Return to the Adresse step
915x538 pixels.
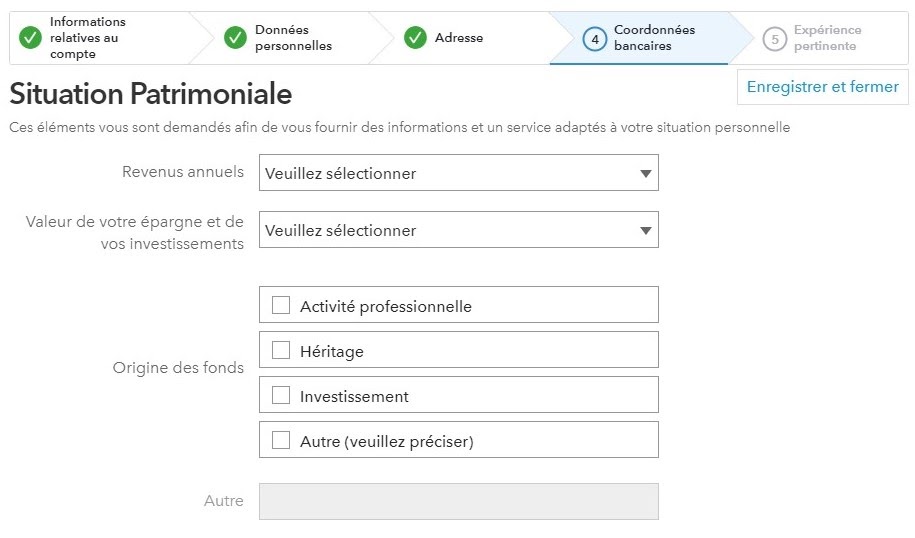click(x=459, y=38)
